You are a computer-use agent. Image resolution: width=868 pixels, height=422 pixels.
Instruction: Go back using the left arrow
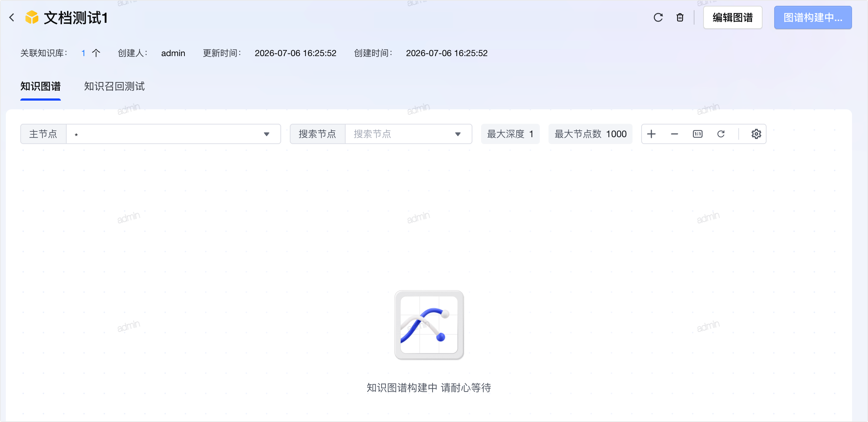tap(12, 17)
